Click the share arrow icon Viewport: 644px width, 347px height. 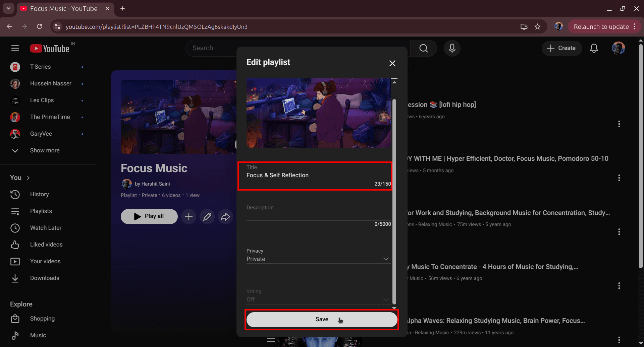coord(226,217)
